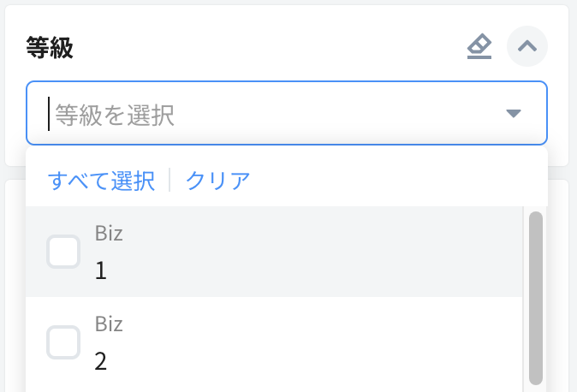Click the number 1 option text

(101, 271)
